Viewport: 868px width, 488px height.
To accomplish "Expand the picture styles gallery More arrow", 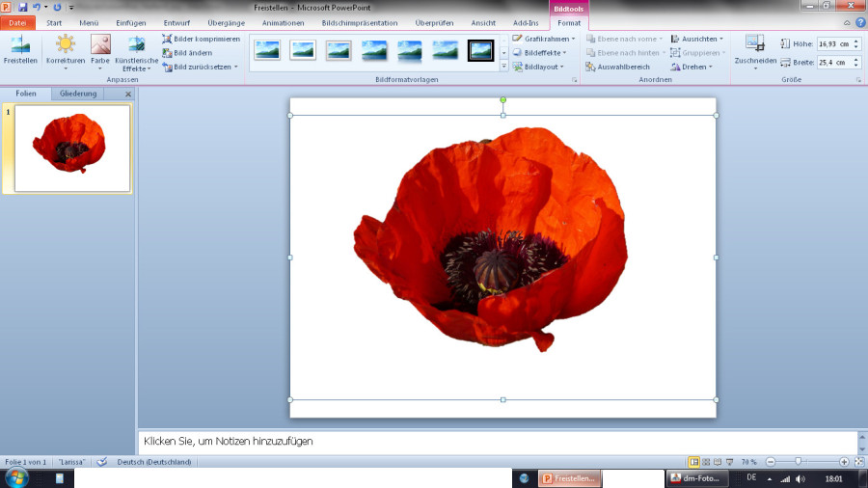I will pos(503,67).
